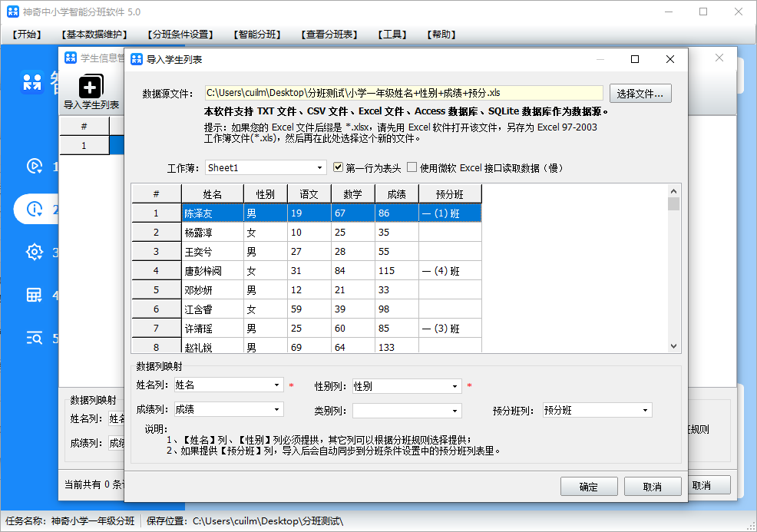Cancel the import dialog with 取消
Viewport: 757px width, 532px height.
click(653, 487)
